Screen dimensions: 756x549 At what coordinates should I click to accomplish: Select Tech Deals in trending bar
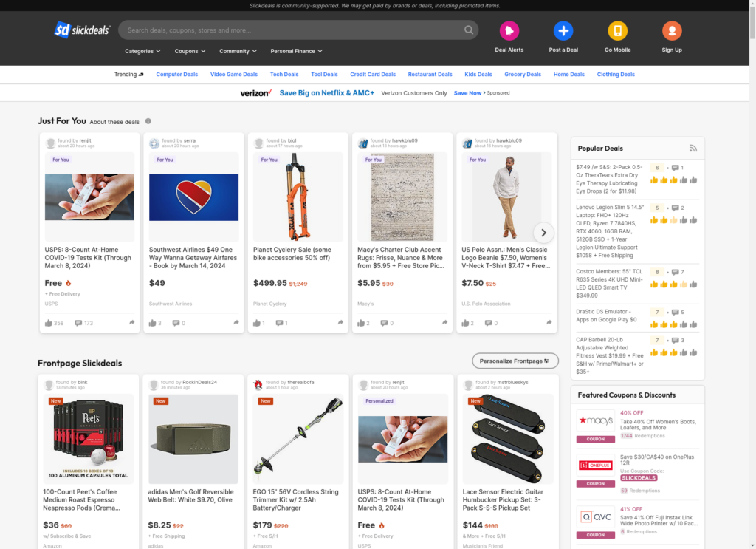(x=284, y=75)
